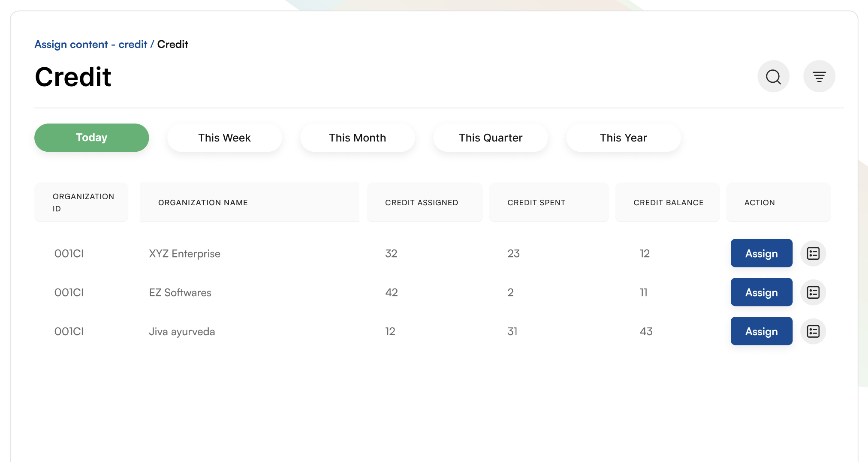Assign credit to XYZ Enterprise
This screenshot has height=462, width=868.
(x=761, y=253)
